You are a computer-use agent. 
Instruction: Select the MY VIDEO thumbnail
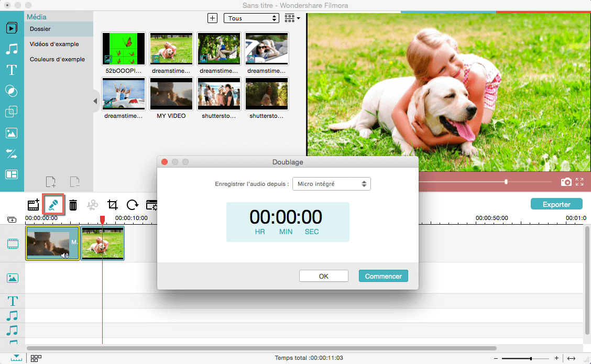pos(171,94)
